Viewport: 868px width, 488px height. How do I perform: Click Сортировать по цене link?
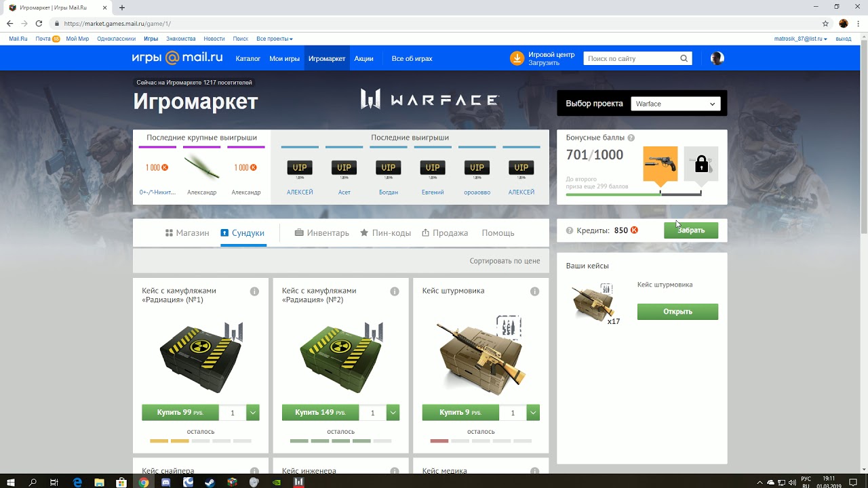pos(505,260)
